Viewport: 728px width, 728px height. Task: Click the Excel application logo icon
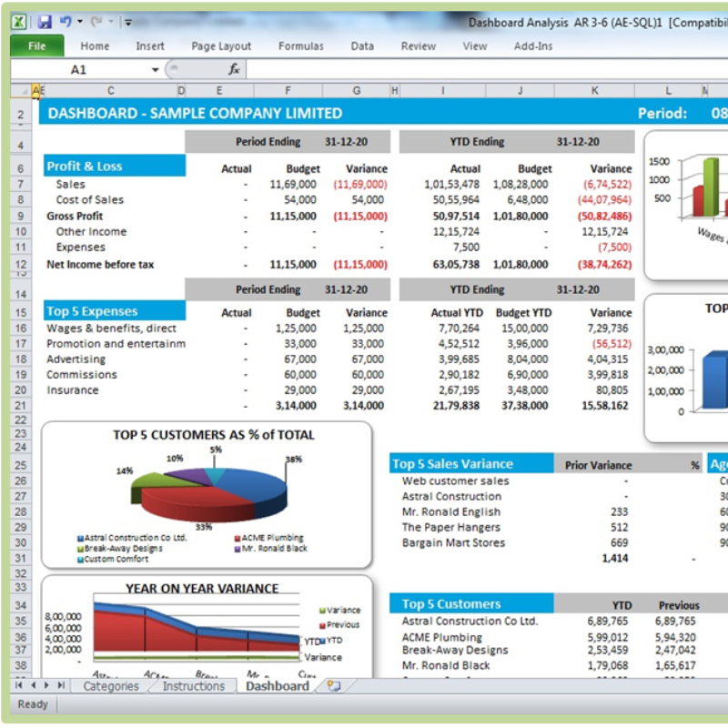[20, 22]
